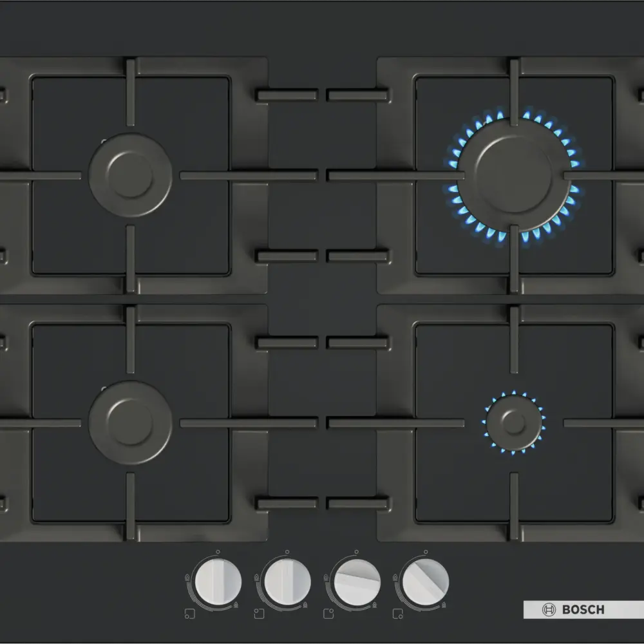Click the high flame symbol beside the third knob

click(326, 578)
